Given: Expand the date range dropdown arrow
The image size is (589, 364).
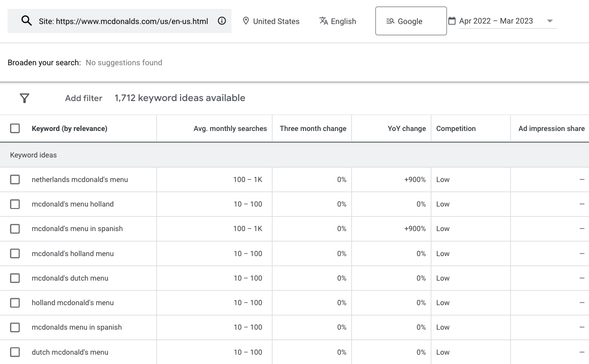Looking at the screenshot, I should pos(550,21).
